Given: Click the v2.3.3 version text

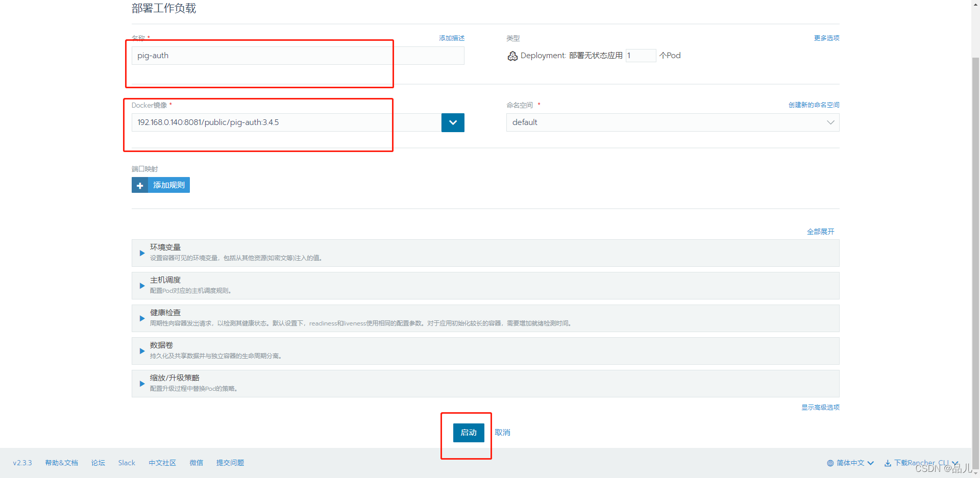Looking at the screenshot, I should (22, 463).
